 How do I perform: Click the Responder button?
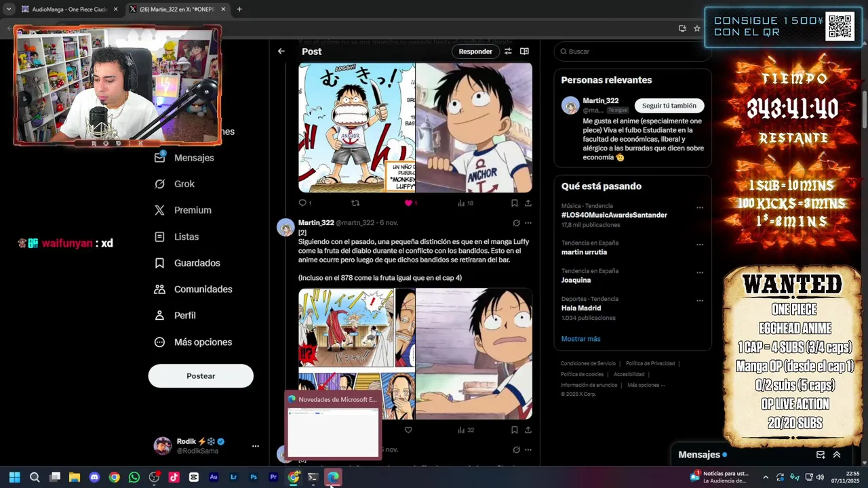[475, 52]
